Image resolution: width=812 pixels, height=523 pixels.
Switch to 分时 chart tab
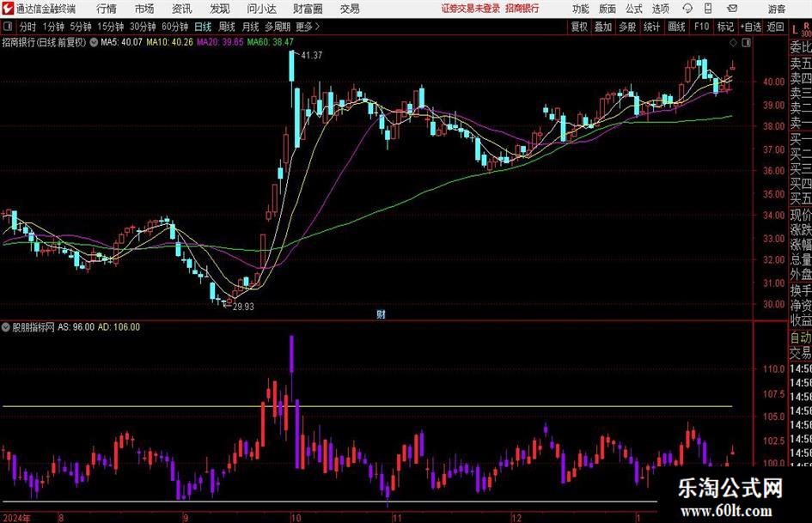(x=28, y=27)
